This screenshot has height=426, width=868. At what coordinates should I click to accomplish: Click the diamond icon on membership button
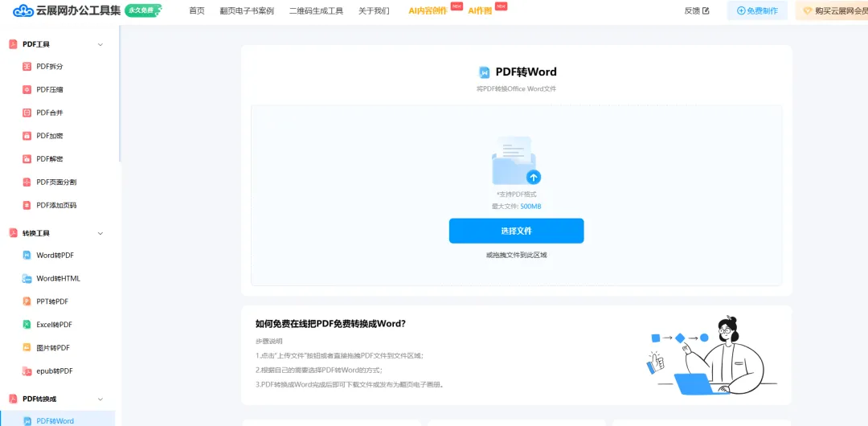point(807,10)
